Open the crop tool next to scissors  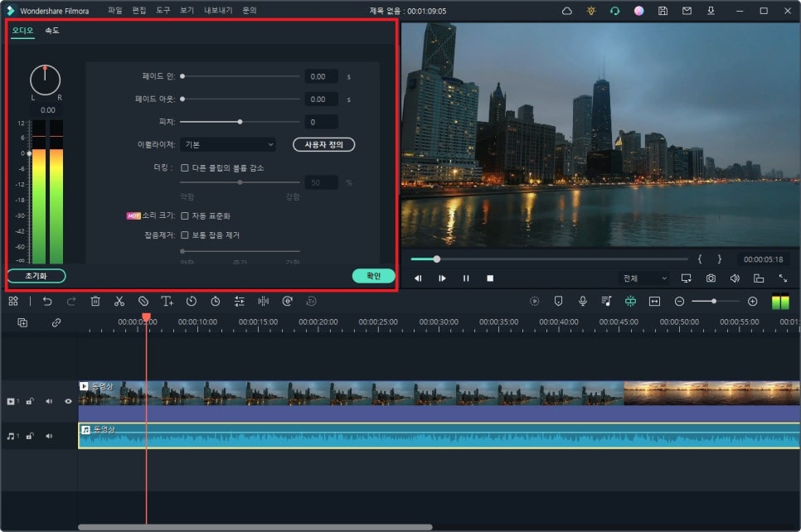(x=143, y=302)
